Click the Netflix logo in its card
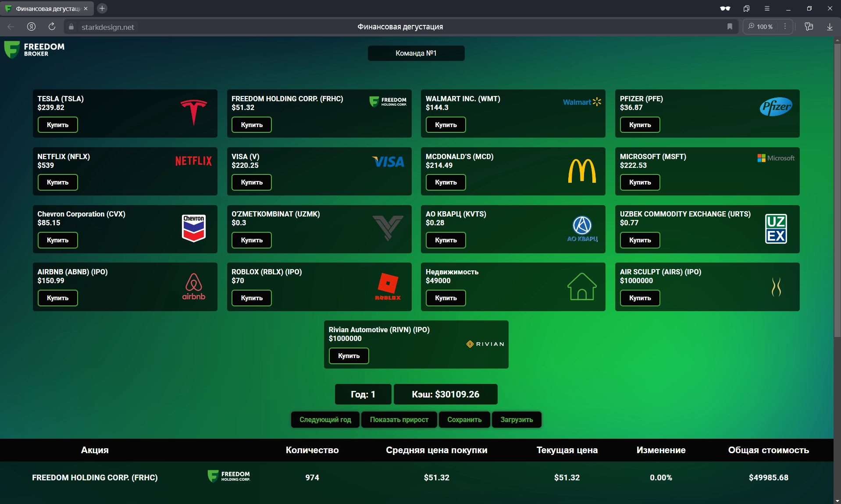Image resolution: width=841 pixels, height=504 pixels. coord(193,161)
